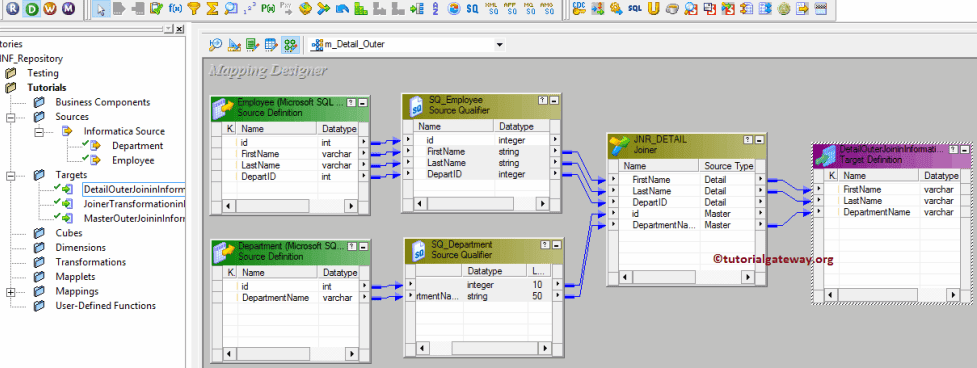Launch the Workflow Manager (W) icon

coord(51,9)
